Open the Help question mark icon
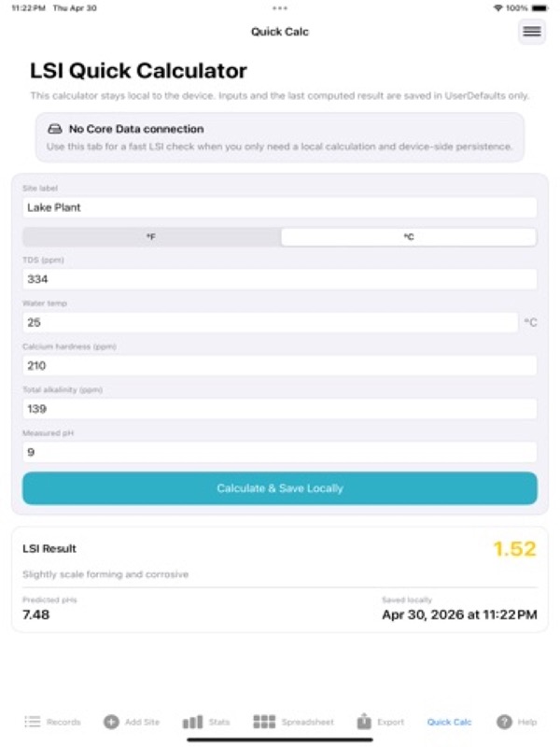 coord(504,722)
